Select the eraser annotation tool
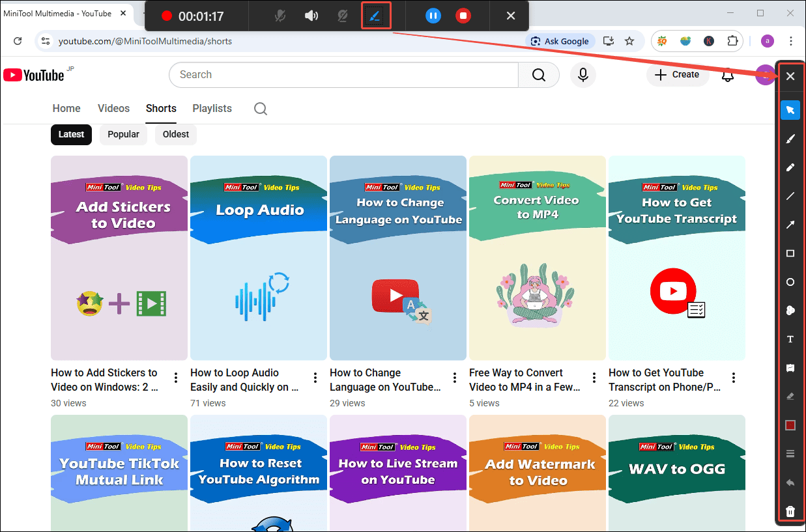Viewport: 806px width, 532px height. (790, 396)
